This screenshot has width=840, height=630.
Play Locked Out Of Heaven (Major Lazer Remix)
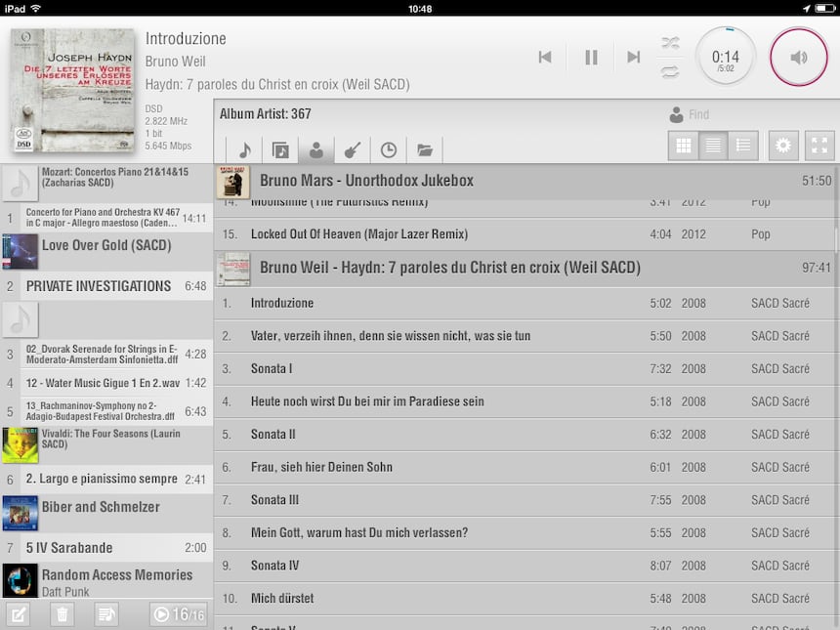point(525,234)
